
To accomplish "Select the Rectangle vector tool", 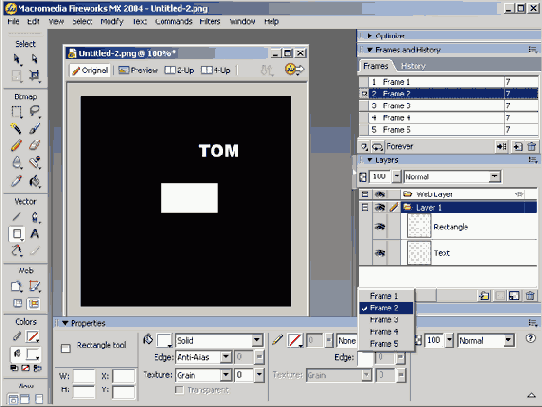I will 17,234.
